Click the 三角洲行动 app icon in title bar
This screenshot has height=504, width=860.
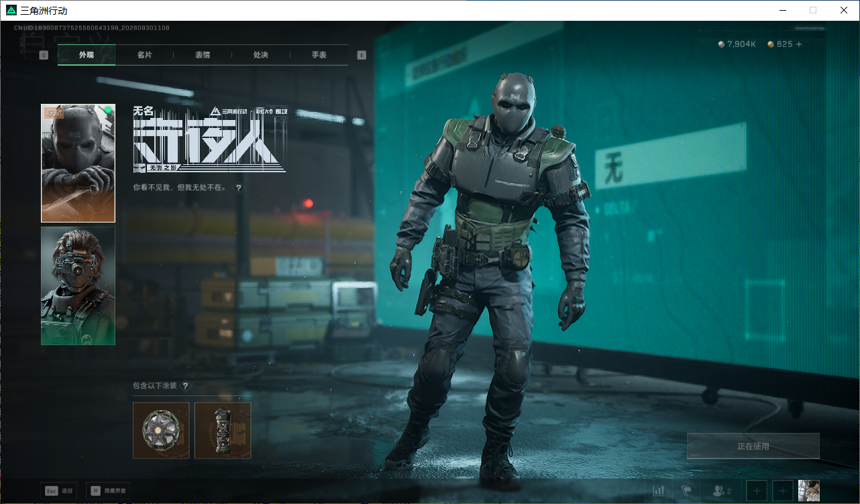coord(11,11)
